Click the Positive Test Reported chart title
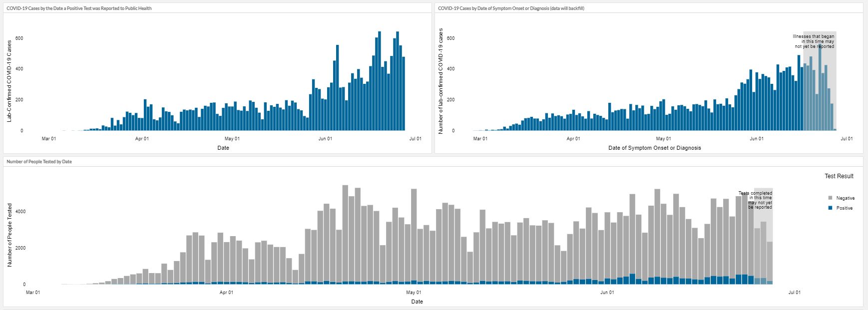 79,8
